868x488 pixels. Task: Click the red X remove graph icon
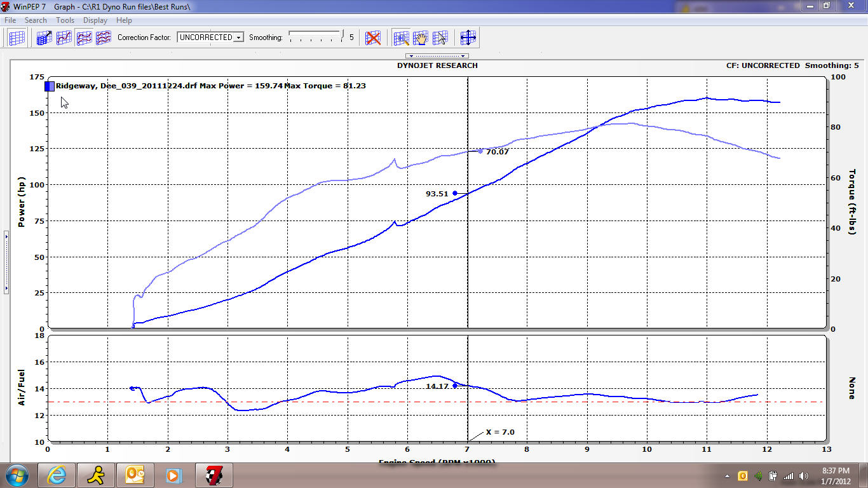(373, 37)
